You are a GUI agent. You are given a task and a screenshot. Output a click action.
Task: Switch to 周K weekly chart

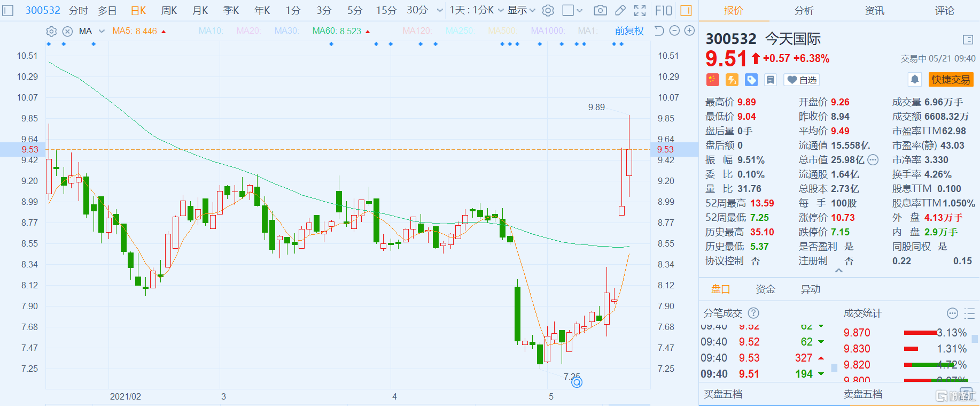[x=169, y=10]
